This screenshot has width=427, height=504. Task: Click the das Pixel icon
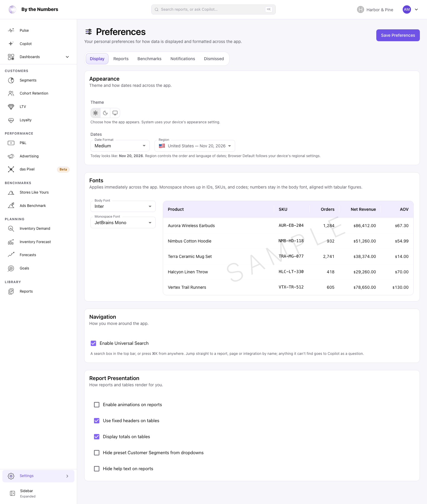point(11,169)
